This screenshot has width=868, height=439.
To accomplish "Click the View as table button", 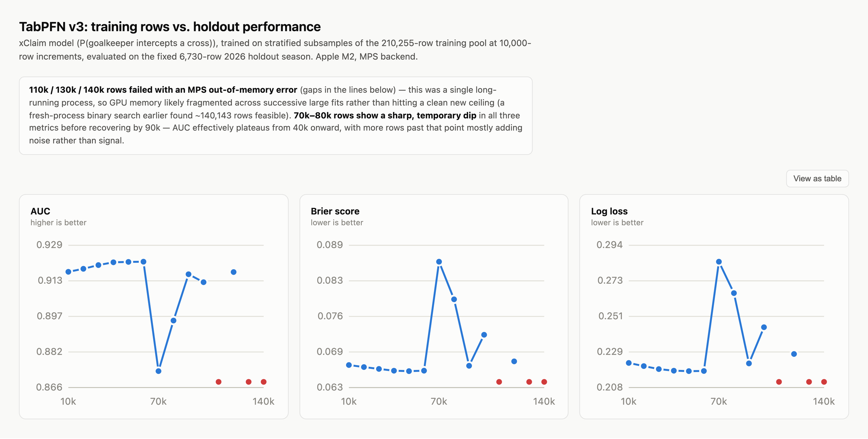I will coord(817,179).
